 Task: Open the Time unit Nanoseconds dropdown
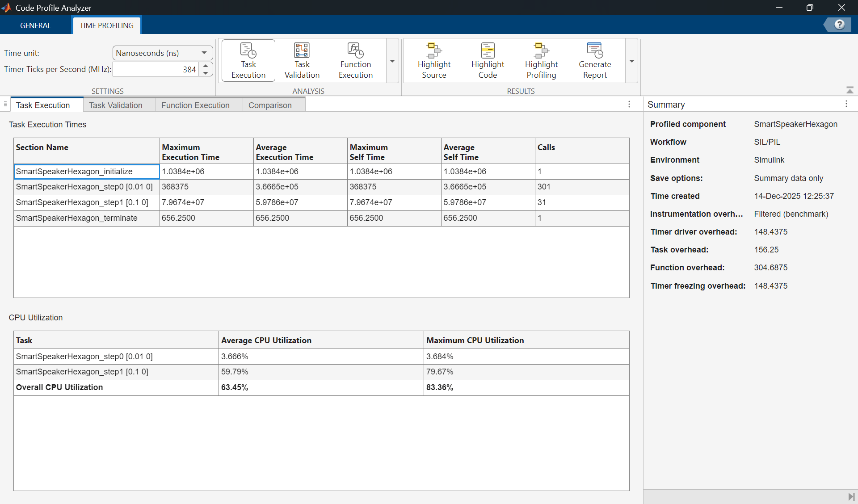pyautogui.click(x=163, y=53)
